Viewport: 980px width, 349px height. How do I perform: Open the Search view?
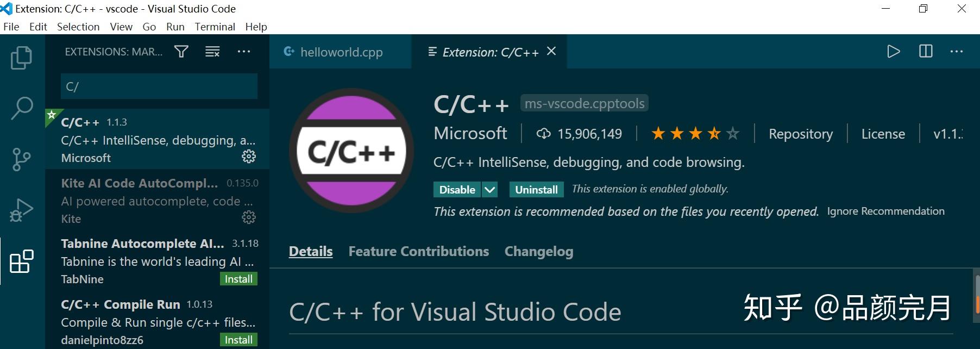point(21,108)
